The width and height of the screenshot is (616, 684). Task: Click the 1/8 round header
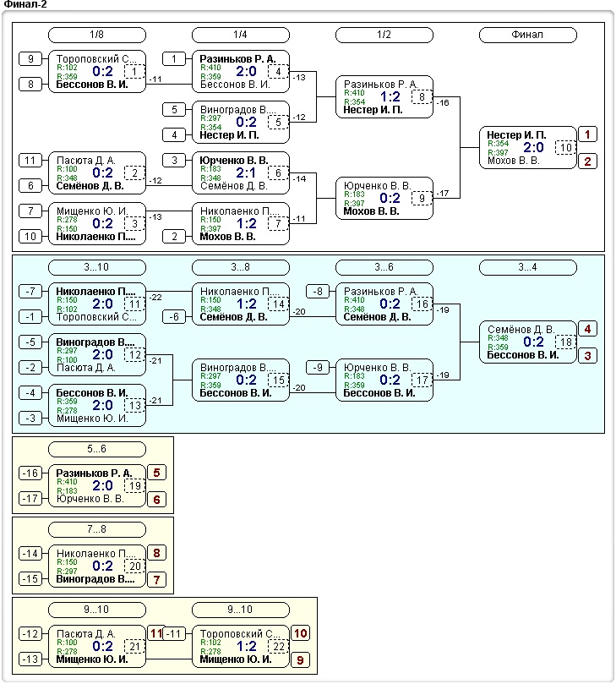point(97,35)
